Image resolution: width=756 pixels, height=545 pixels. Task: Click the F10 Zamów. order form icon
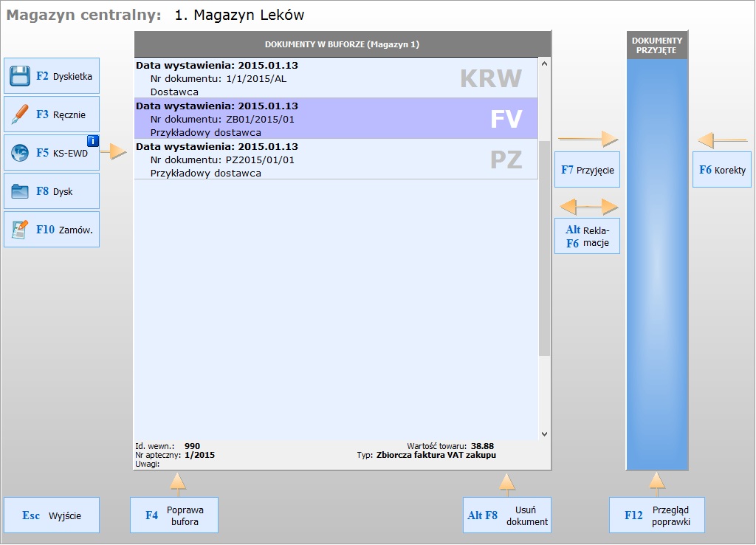click(x=20, y=230)
